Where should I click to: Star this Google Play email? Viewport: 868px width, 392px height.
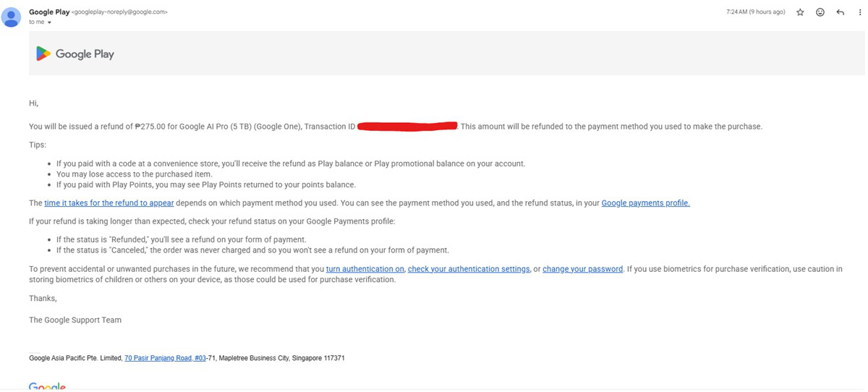coord(800,12)
